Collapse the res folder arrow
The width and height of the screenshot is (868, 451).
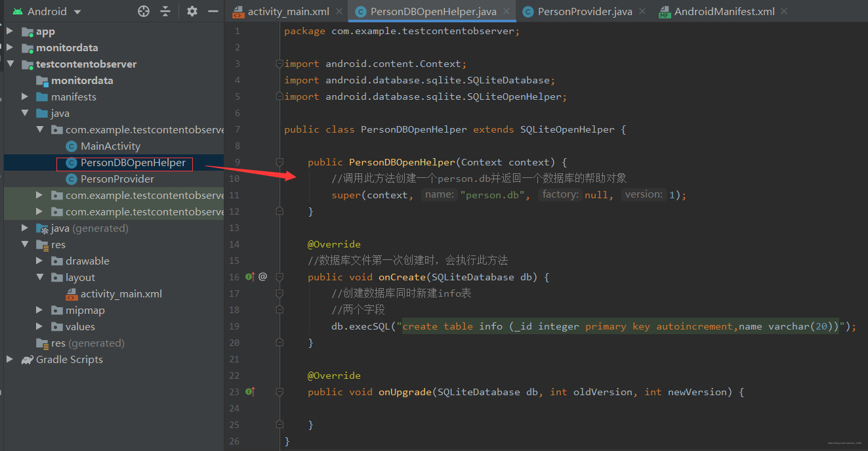click(x=25, y=245)
